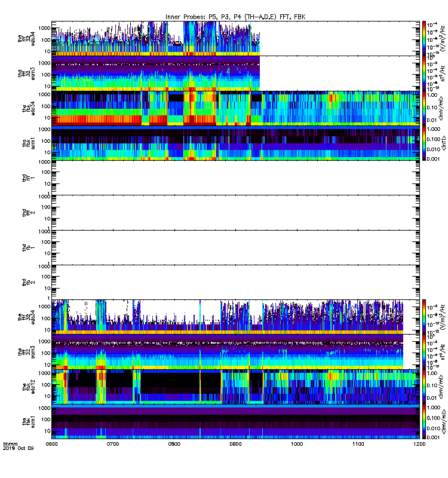Click the empty thd fb 2 plot panel
The image size is (448, 478).
click(235, 282)
